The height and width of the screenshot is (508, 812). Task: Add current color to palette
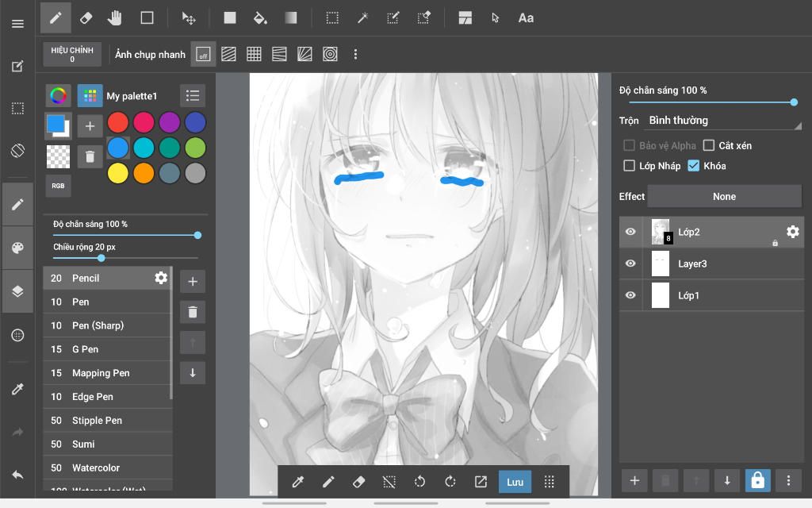(x=90, y=126)
